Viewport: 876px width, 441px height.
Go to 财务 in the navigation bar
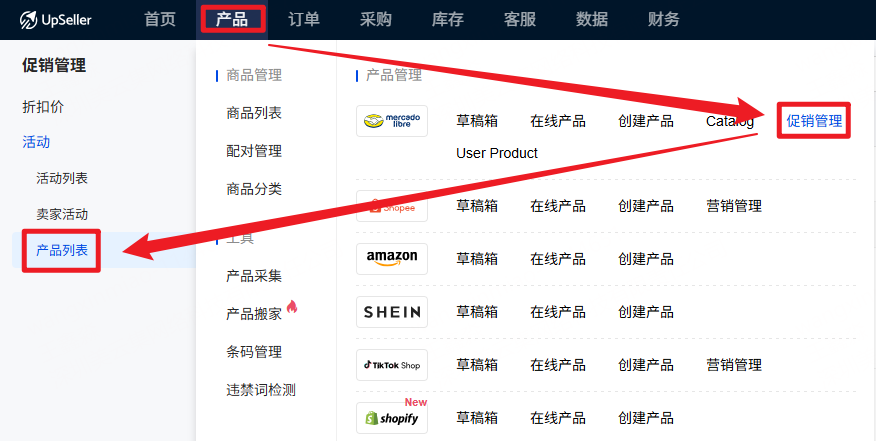tap(664, 19)
